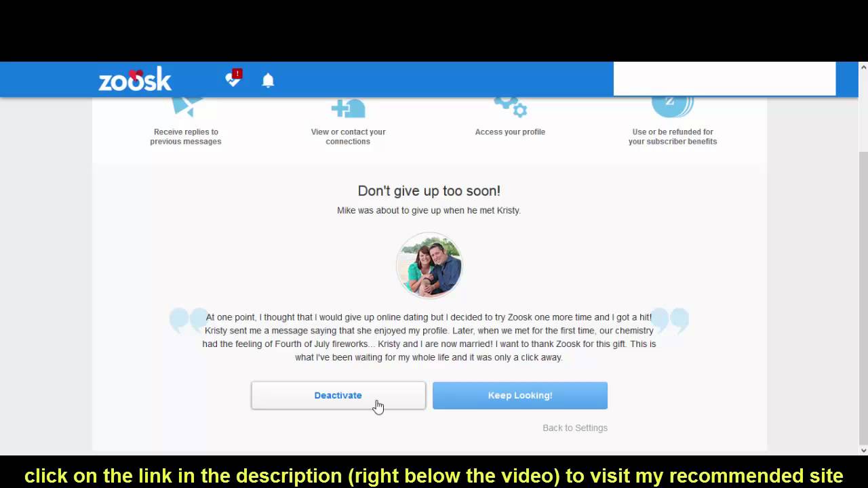This screenshot has width=868, height=488.
Task: Click the scrollbar up arrow
Action: point(863,67)
